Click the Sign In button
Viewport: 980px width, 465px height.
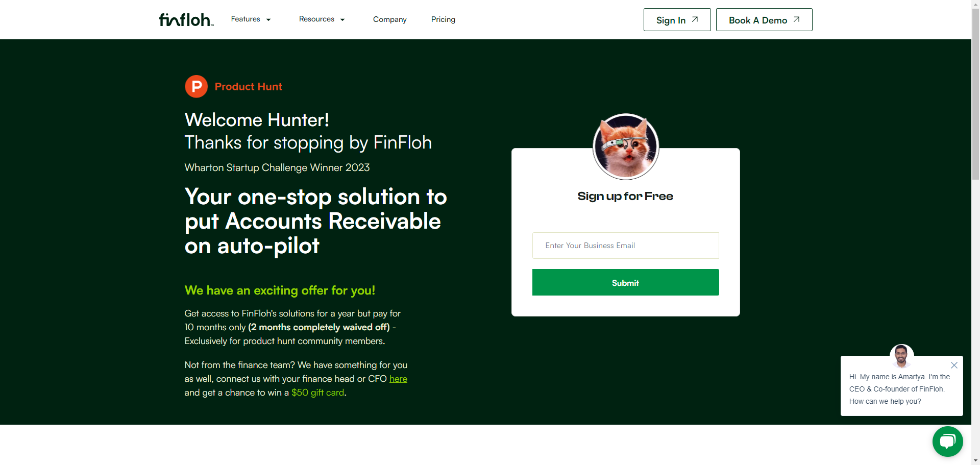pyautogui.click(x=677, y=20)
